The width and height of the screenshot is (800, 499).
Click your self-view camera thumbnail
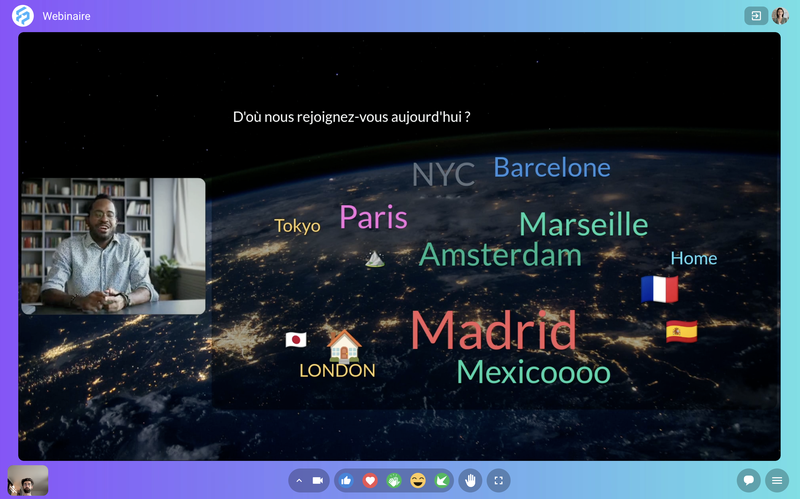pos(28,481)
